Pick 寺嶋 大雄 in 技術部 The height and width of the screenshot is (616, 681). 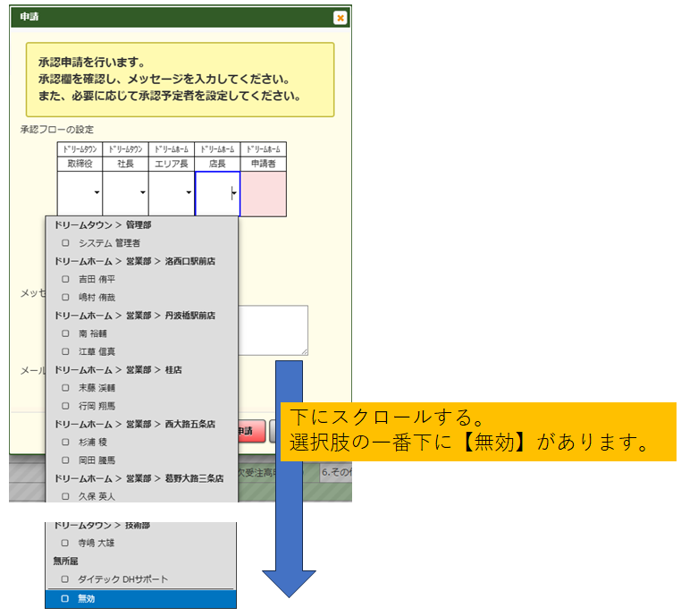[65, 543]
